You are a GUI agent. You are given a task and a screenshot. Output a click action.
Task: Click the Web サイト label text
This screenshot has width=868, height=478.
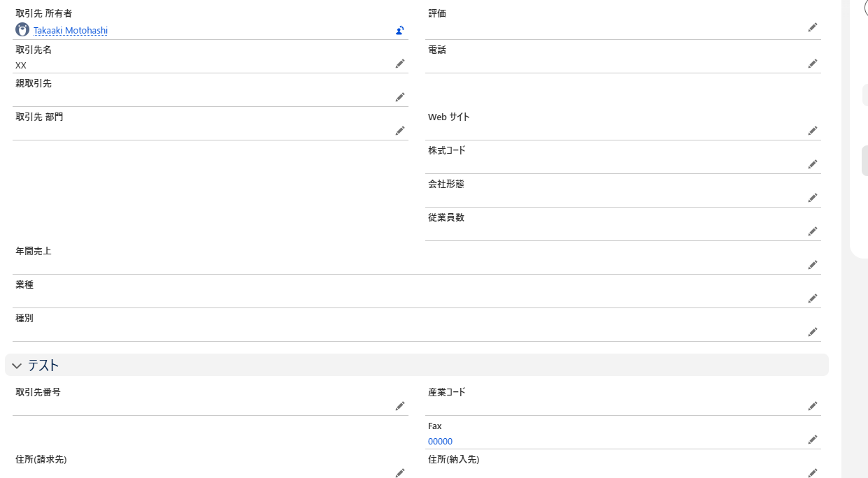[x=449, y=117]
